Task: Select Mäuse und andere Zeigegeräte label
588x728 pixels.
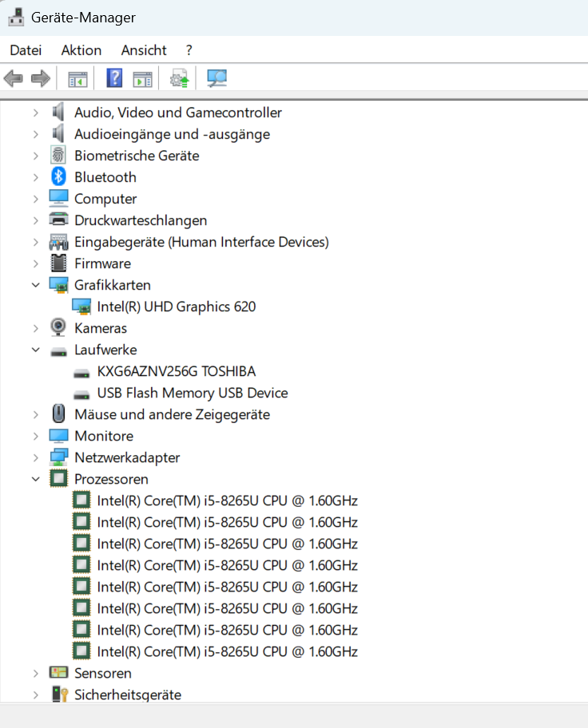Action: tap(172, 414)
